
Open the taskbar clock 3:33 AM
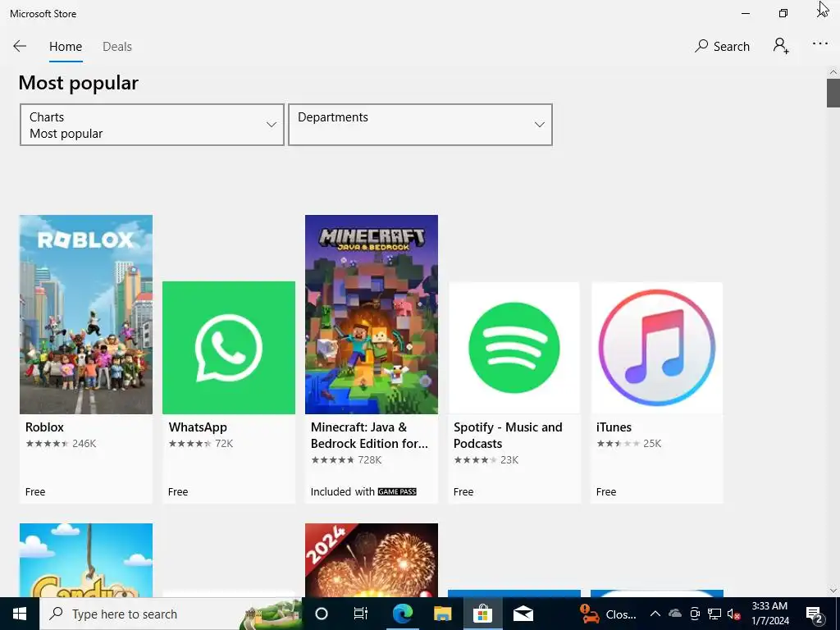[769, 614]
